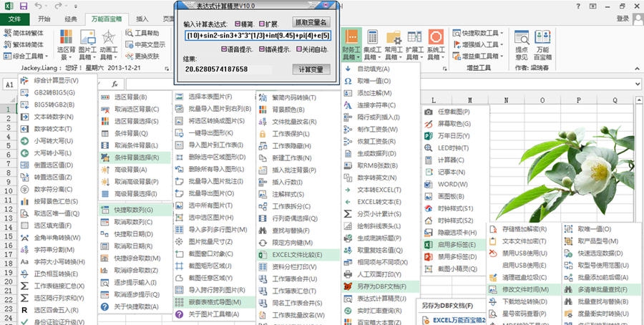Open the 文件 tab
Screen dimensions: 644x325
coord(15,19)
